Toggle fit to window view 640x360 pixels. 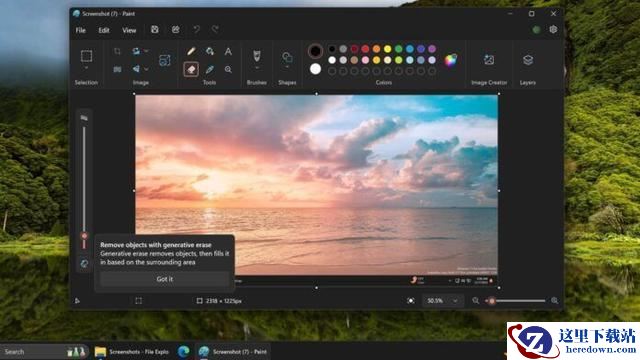point(411,301)
